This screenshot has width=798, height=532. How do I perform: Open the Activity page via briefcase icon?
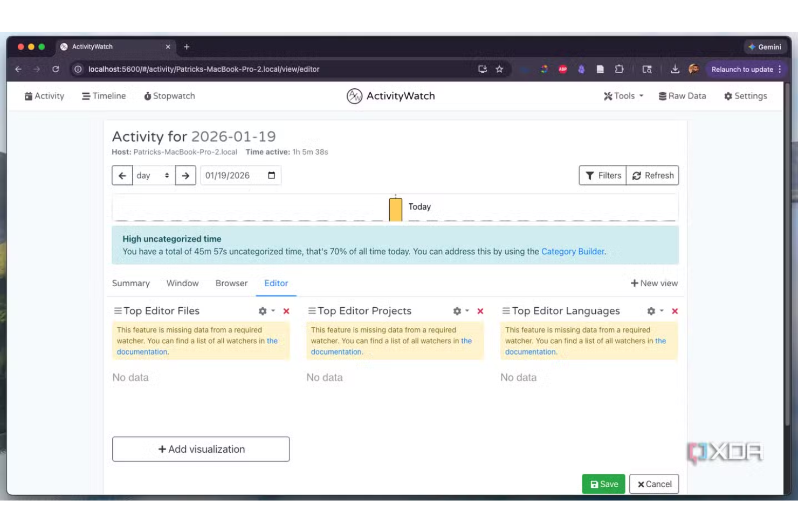29,96
